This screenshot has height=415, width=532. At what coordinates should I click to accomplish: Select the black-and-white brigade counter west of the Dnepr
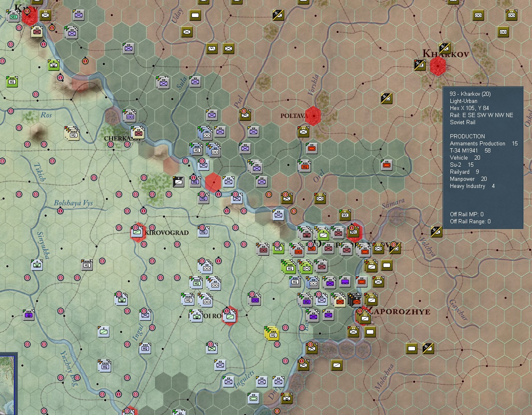(179, 182)
